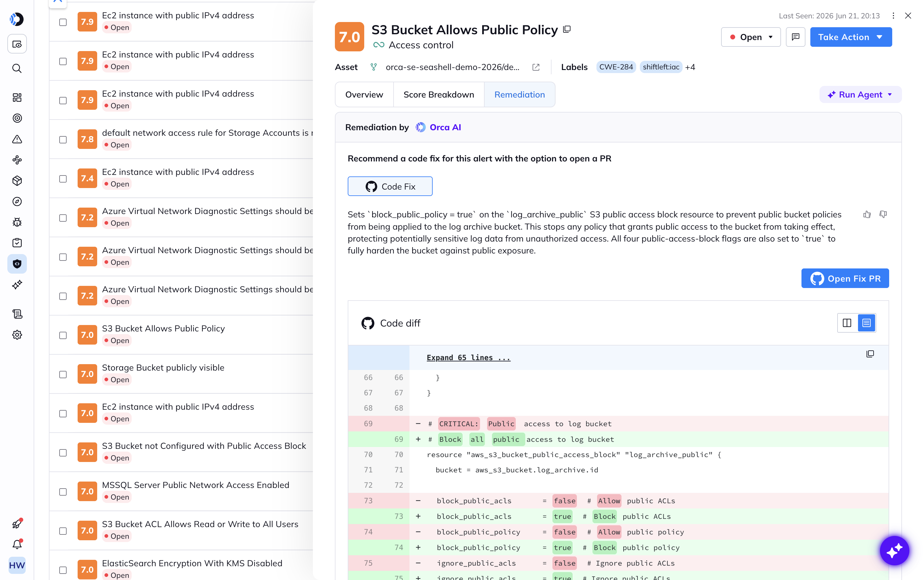Check the Storage Bucket publicly visible row
This screenshot has width=924, height=580.
point(63,375)
